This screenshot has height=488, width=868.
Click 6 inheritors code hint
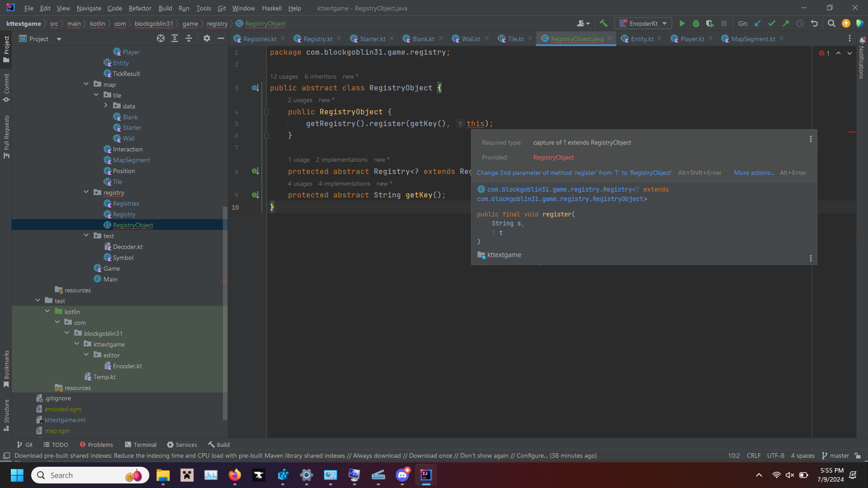[320, 76]
